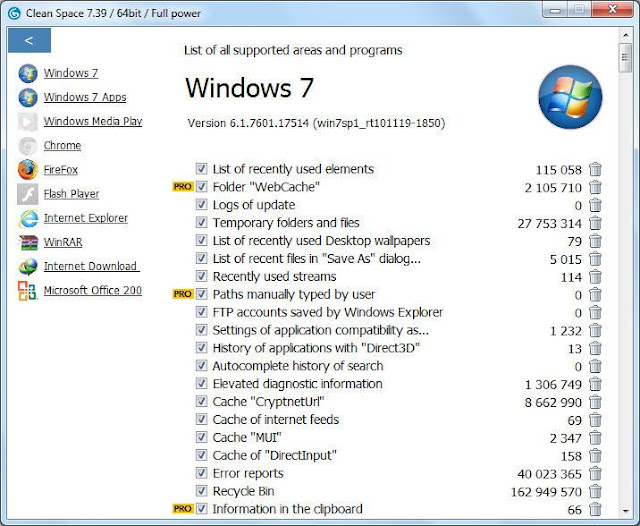The height and width of the screenshot is (526, 640).
Task: Click the FireFox sidebar icon
Action: 28,170
